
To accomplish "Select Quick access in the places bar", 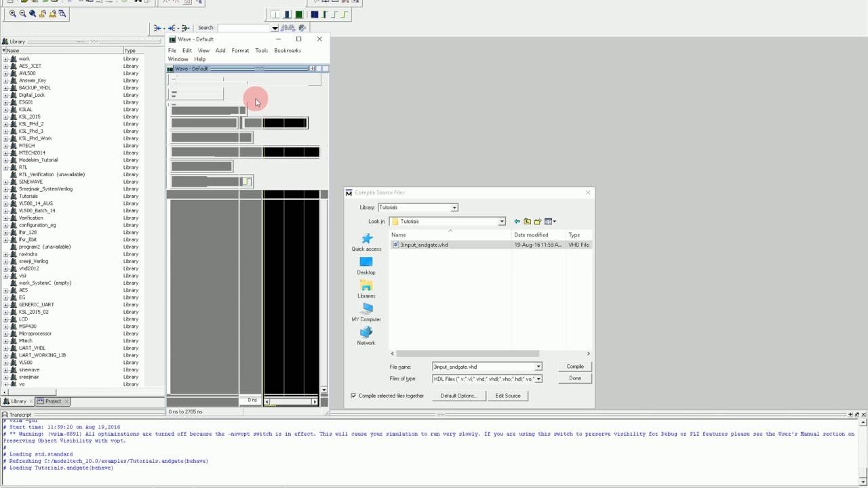I will point(366,243).
